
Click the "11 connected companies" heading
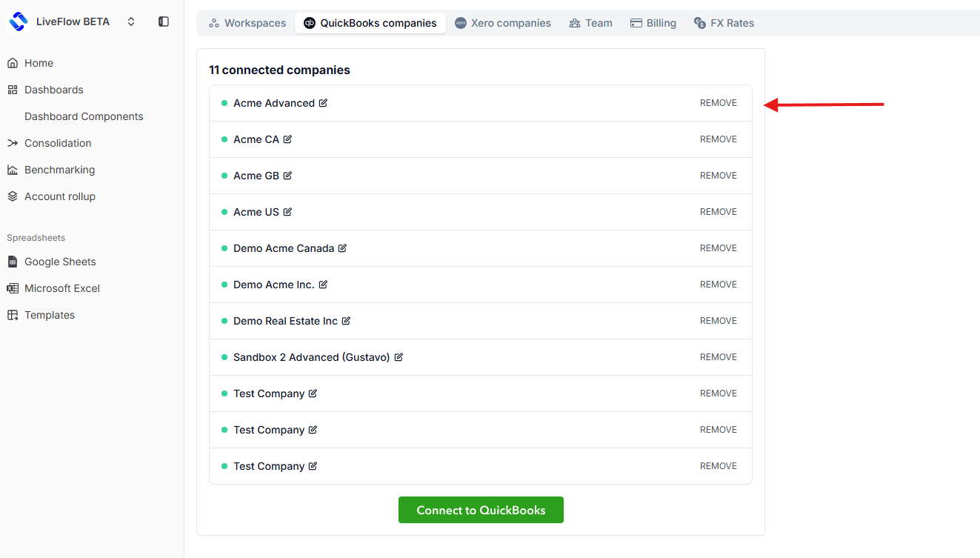pos(279,70)
